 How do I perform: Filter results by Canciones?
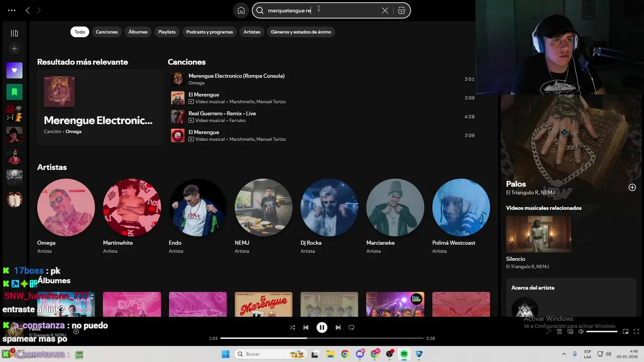[x=107, y=32]
